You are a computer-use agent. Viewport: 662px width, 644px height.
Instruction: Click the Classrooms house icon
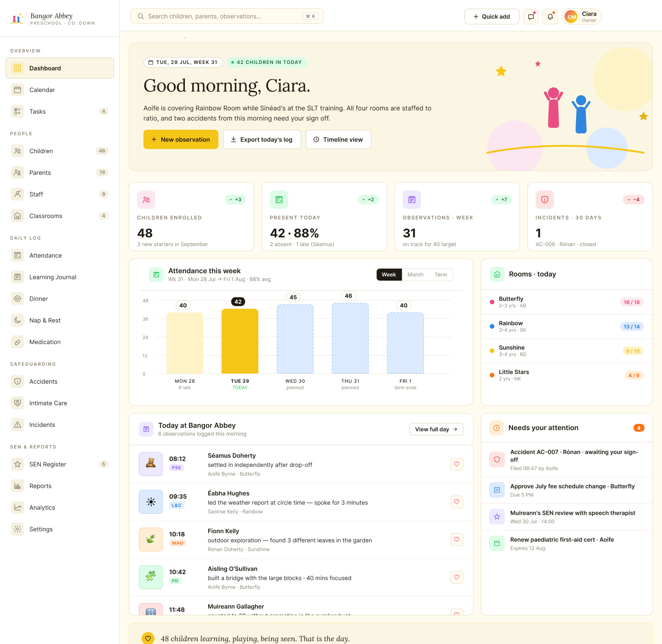tap(17, 216)
